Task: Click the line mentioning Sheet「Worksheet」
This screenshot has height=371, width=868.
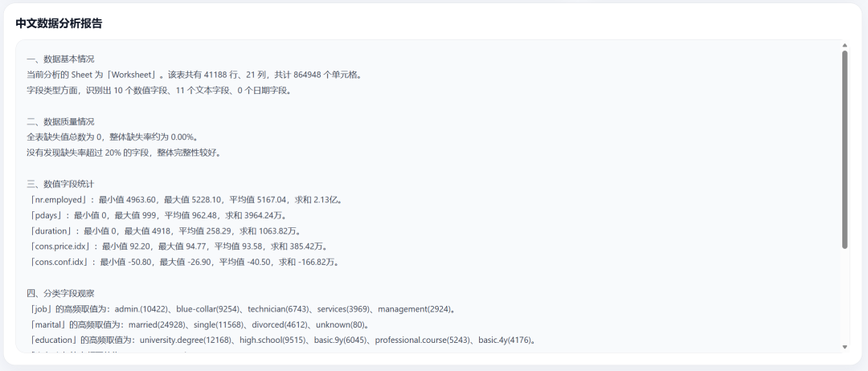Action: pyautogui.click(x=194, y=75)
